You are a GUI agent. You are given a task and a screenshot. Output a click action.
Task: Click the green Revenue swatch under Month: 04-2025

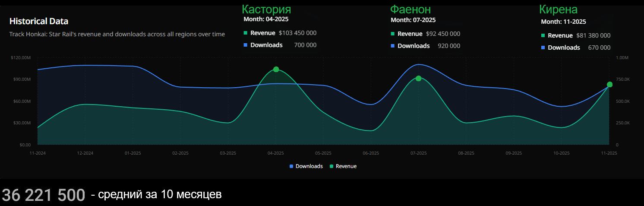click(x=246, y=33)
